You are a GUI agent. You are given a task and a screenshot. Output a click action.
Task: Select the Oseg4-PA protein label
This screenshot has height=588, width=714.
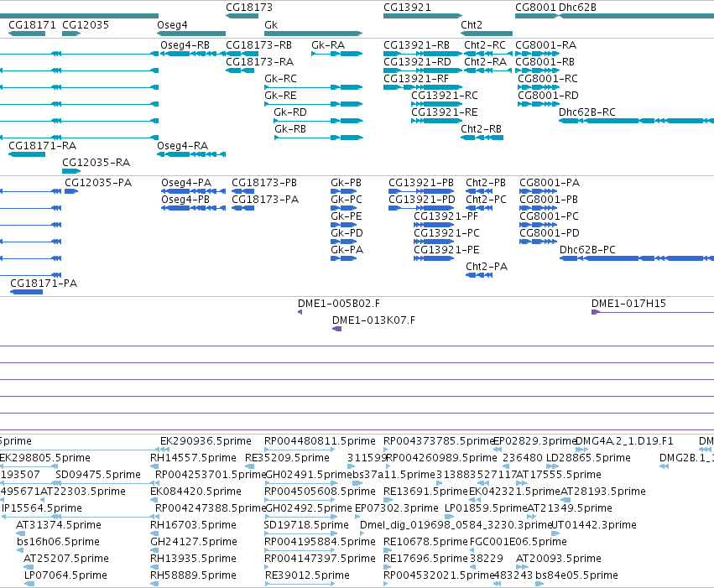coord(186,183)
